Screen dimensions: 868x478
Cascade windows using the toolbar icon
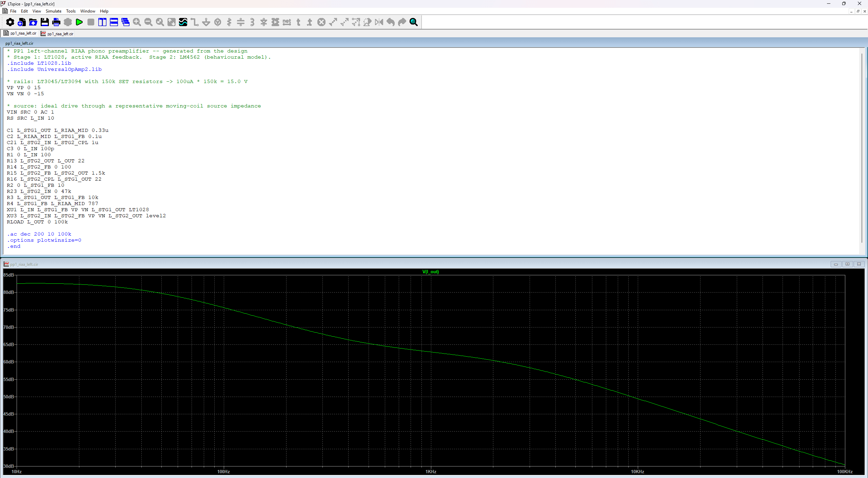[125, 22]
